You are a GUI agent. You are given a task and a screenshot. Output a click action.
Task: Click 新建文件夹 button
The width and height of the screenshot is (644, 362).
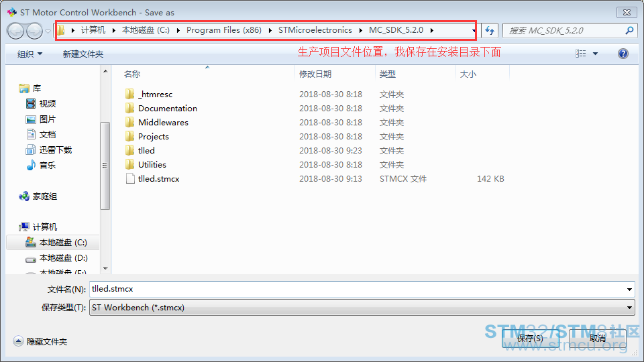(83, 54)
